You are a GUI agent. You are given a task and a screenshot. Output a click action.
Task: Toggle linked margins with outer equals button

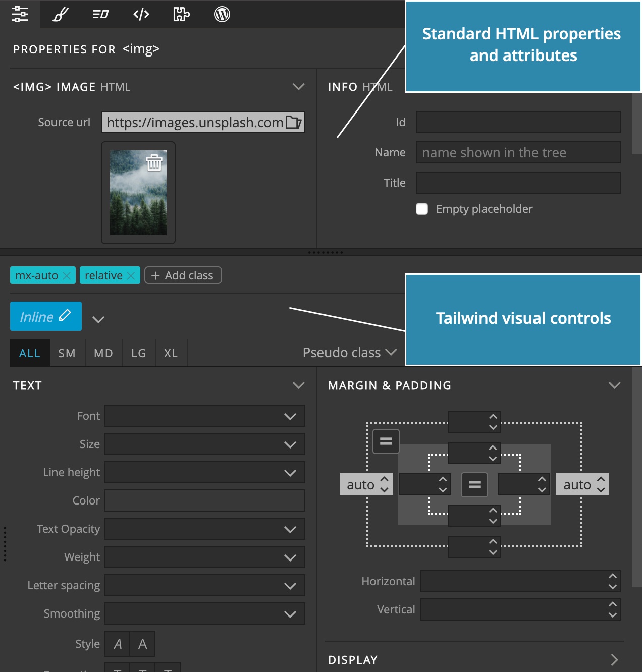[x=386, y=441]
